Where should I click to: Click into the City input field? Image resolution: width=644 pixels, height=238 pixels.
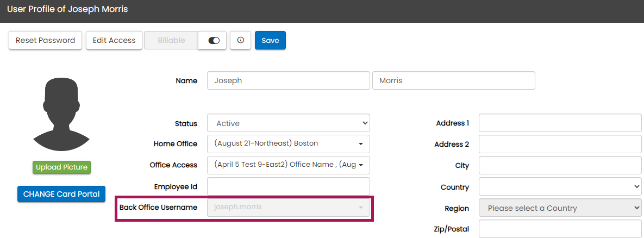560,166
